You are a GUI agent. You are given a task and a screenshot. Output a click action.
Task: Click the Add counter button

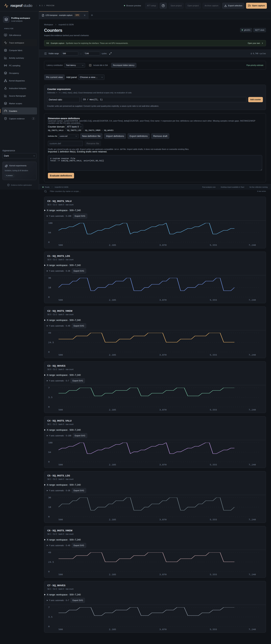pyautogui.click(x=255, y=100)
